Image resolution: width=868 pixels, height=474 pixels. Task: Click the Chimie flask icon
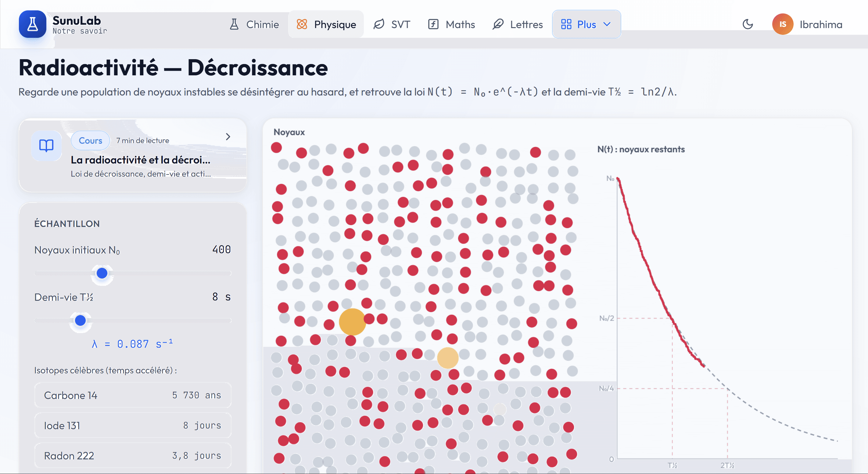234,24
